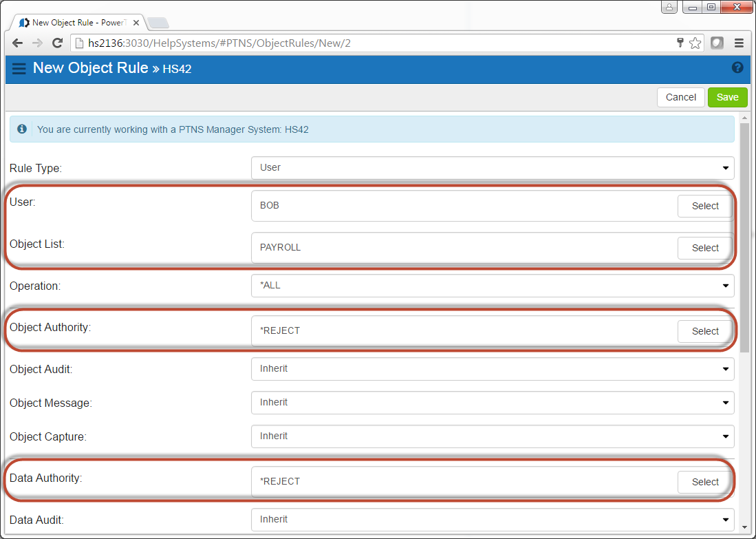Viewport: 756px width, 539px height.
Task: Click the browser reload icon
Action: tap(58, 43)
